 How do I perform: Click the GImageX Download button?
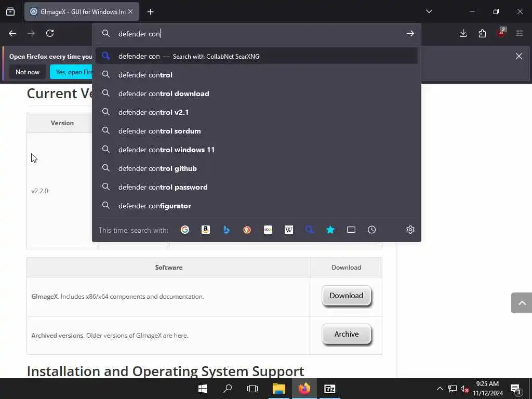click(x=347, y=296)
